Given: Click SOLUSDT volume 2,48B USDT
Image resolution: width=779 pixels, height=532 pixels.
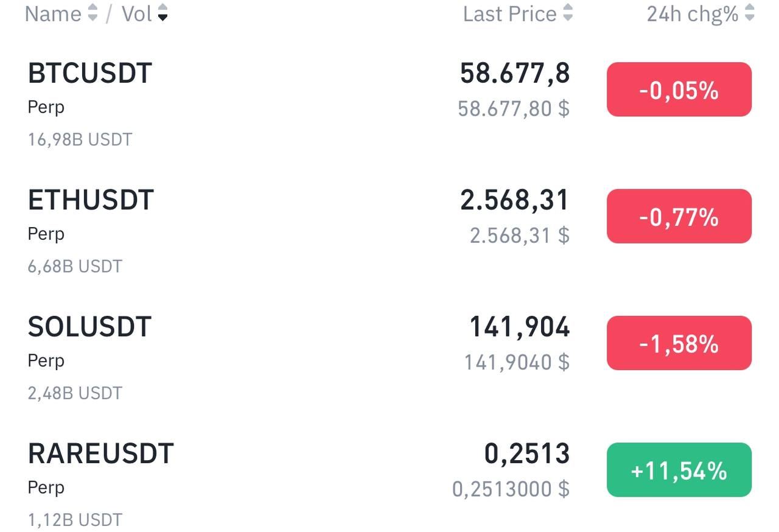Looking at the screenshot, I should (75, 393).
